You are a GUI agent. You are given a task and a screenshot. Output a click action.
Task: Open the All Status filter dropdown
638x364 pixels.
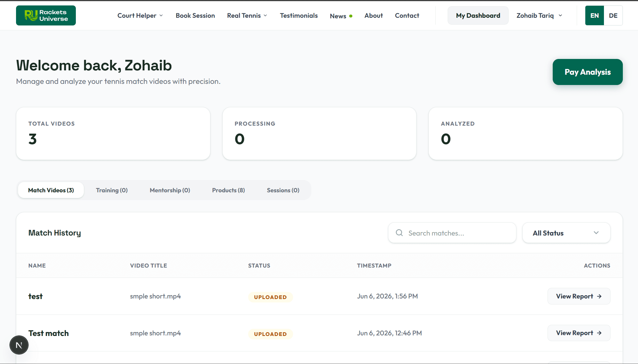click(566, 233)
